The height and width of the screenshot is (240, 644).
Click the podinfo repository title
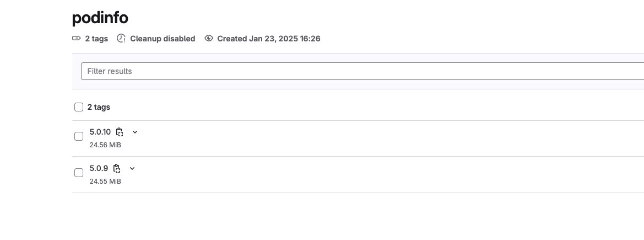coord(100,18)
